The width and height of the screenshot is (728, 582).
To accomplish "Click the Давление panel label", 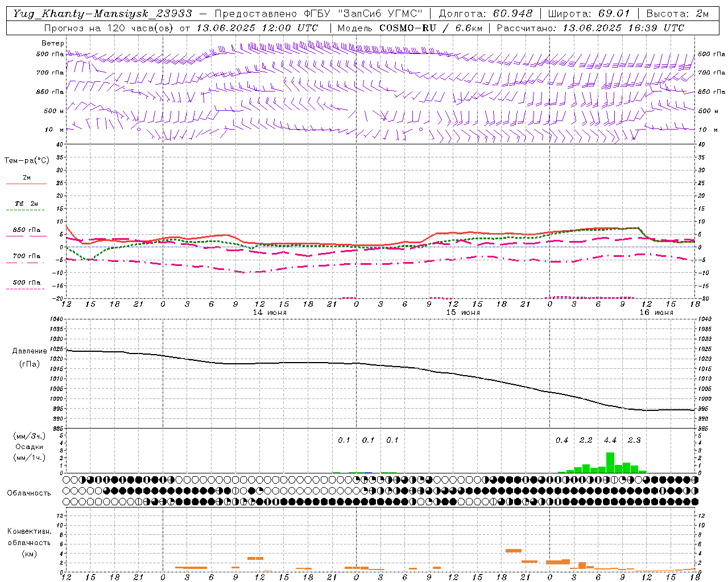I will (x=28, y=351).
